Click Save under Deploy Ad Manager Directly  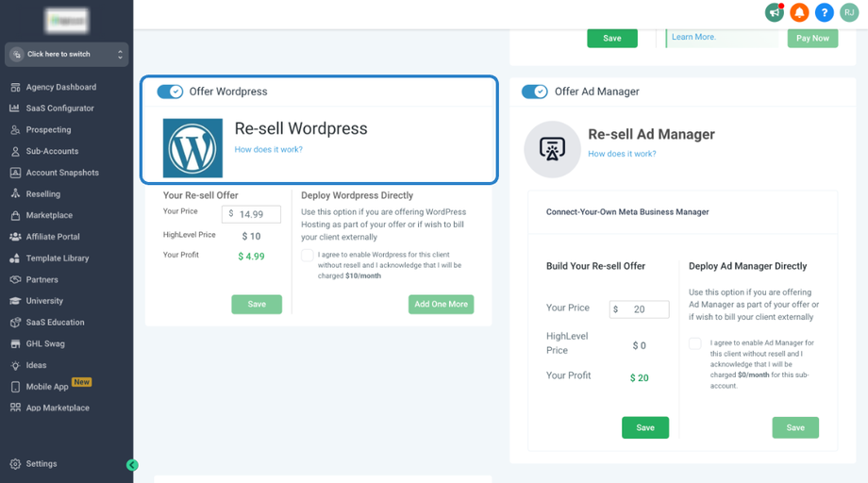(795, 427)
